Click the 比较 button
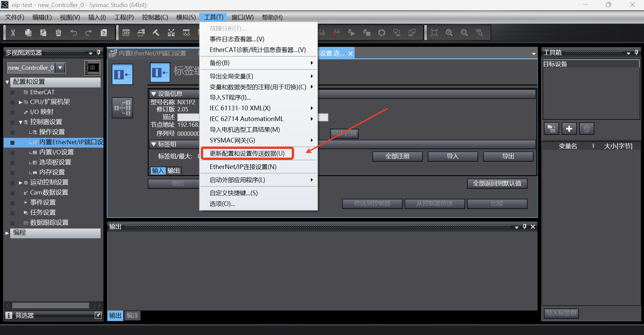Screen dimensions: 644x335 click(497, 204)
